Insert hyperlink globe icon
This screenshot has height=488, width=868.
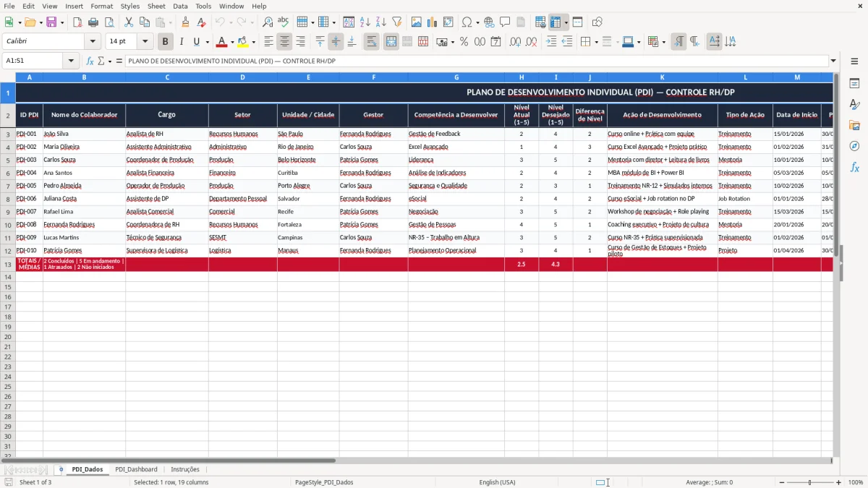(489, 22)
